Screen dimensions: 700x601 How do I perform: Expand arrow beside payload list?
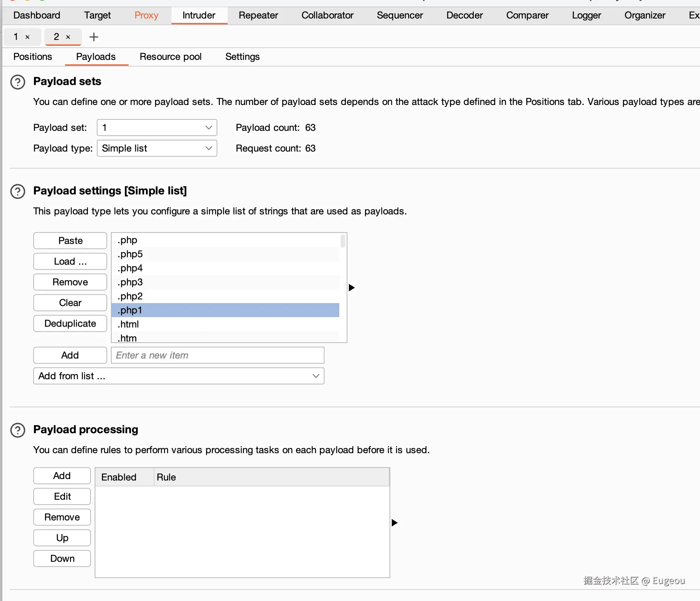[352, 288]
